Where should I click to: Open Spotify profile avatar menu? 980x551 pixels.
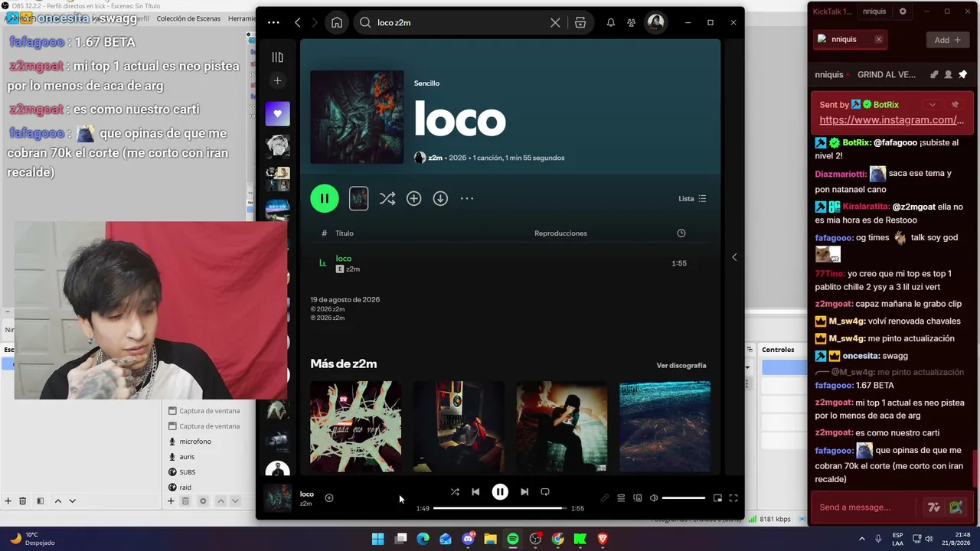point(655,23)
